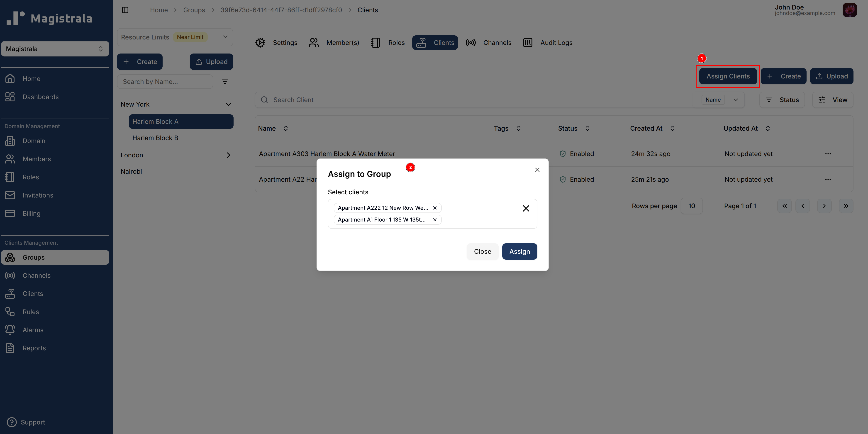
Task: Open row actions for Apartment A303 Water Meter
Action: tap(828, 154)
